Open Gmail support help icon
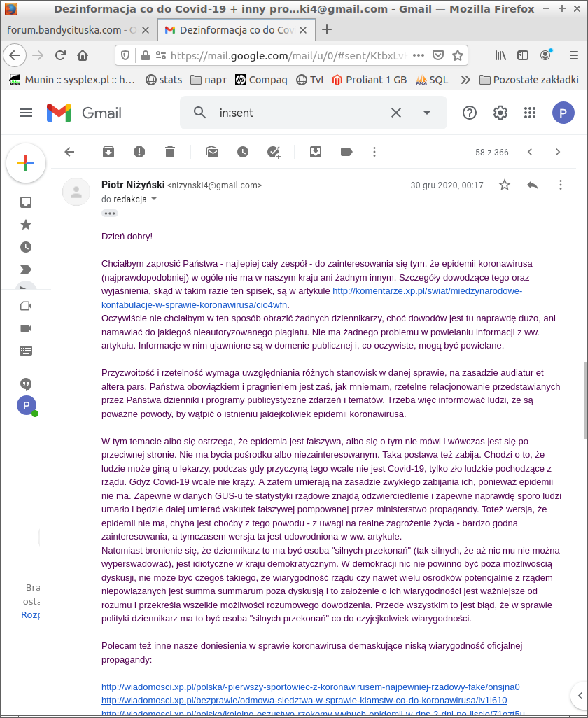 coord(470,113)
